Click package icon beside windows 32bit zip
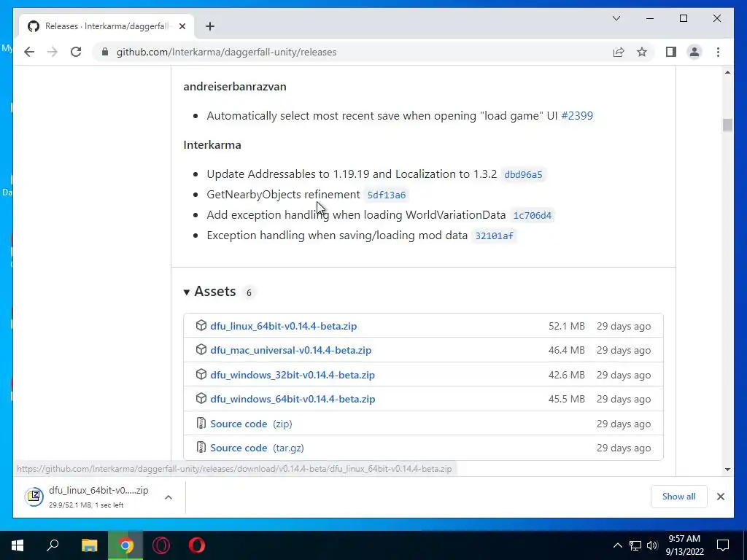This screenshot has width=747, height=560. tap(201, 374)
